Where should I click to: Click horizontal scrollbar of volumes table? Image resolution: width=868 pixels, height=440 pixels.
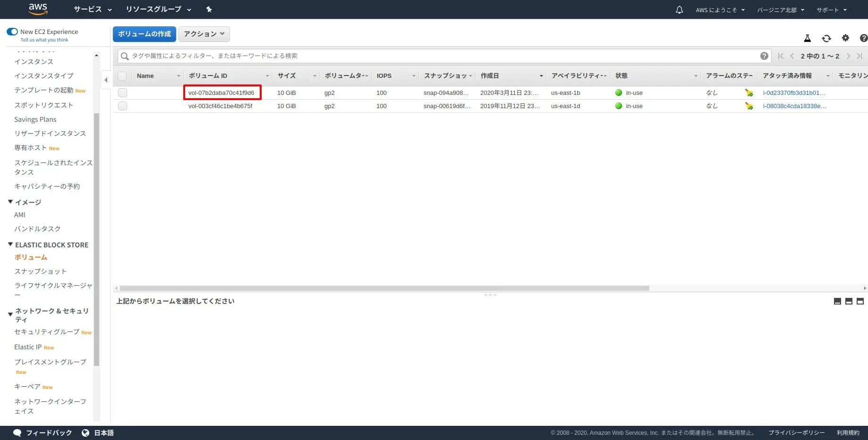click(384, 288)
